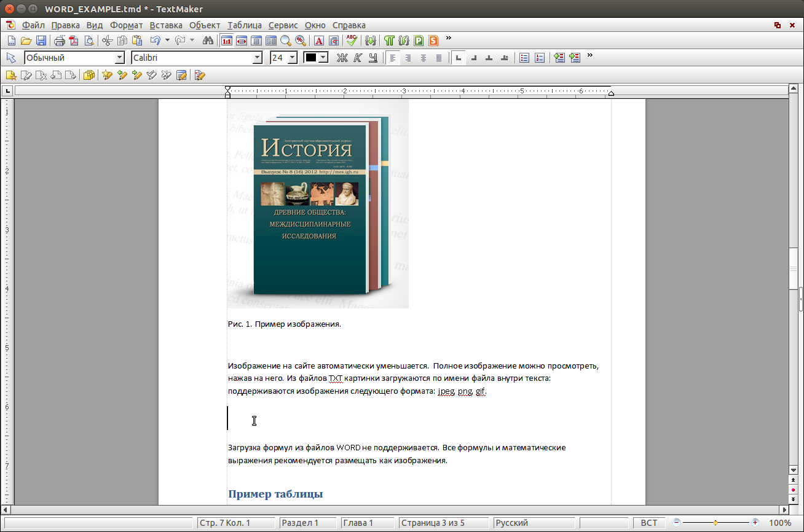Save the document with the floppy icon
Viewport: 804px width, 532px height.
click(41, 41)
